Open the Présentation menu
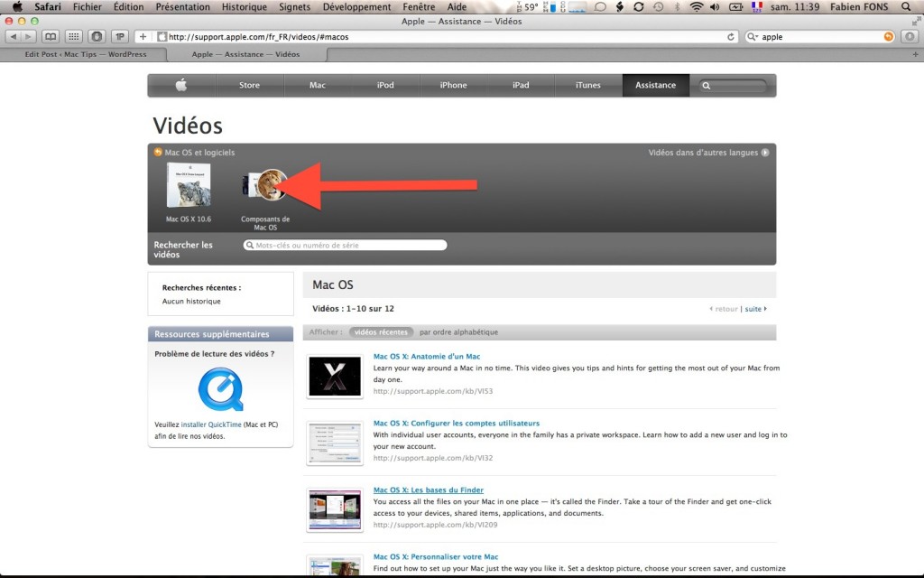The height and width of the screenshot is (578, 924). point(182,7)
